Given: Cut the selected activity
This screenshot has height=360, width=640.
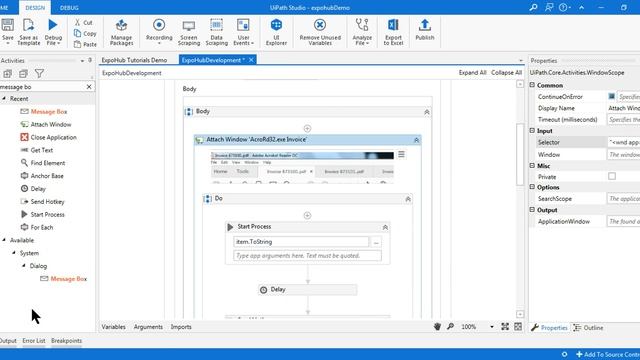Looking at the screenshot, I should 84,22.
